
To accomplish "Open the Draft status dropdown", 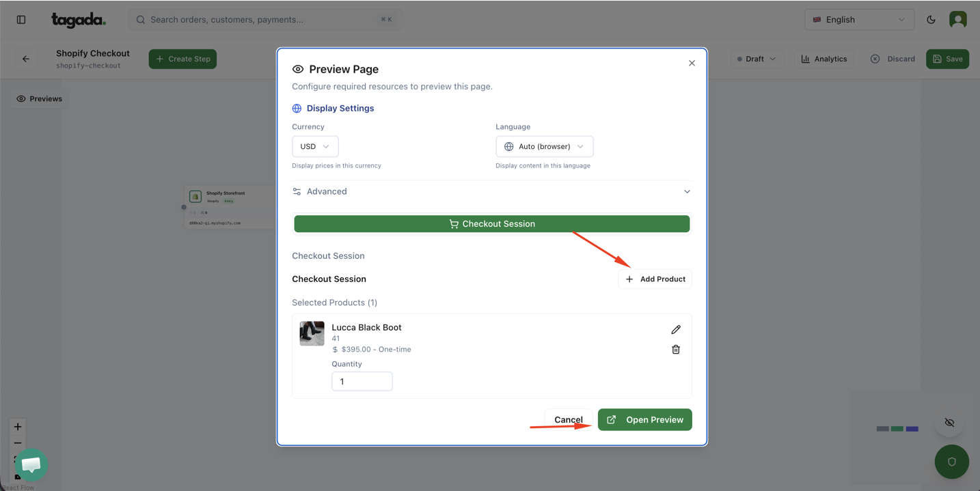I will [757, 59].
